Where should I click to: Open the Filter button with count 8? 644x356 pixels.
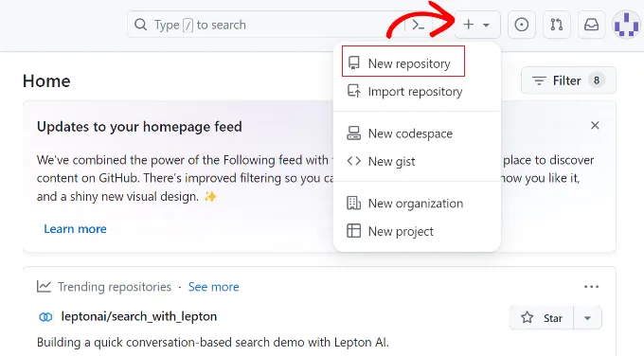pos(568,80)
